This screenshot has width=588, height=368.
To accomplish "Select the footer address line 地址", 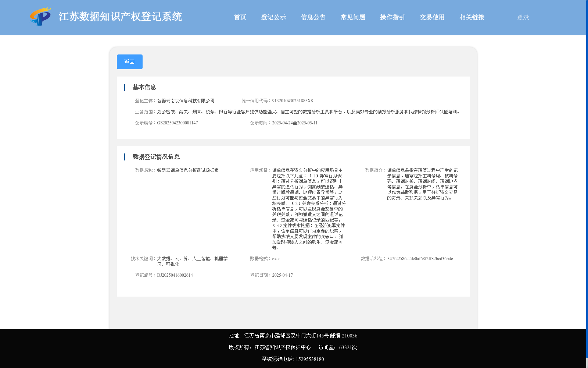I will click(x=293, y=336).
